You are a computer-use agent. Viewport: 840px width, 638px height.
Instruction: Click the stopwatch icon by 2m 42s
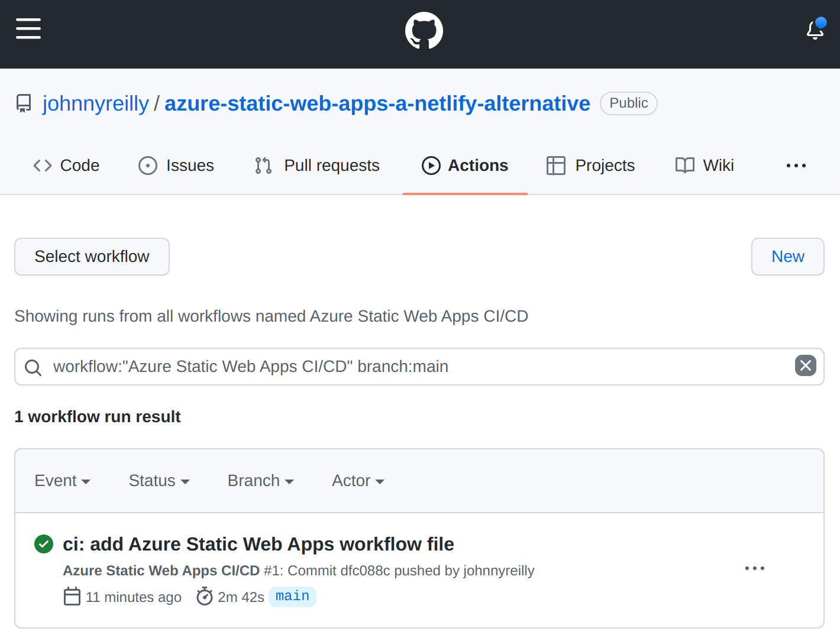(x=205, y=597)
